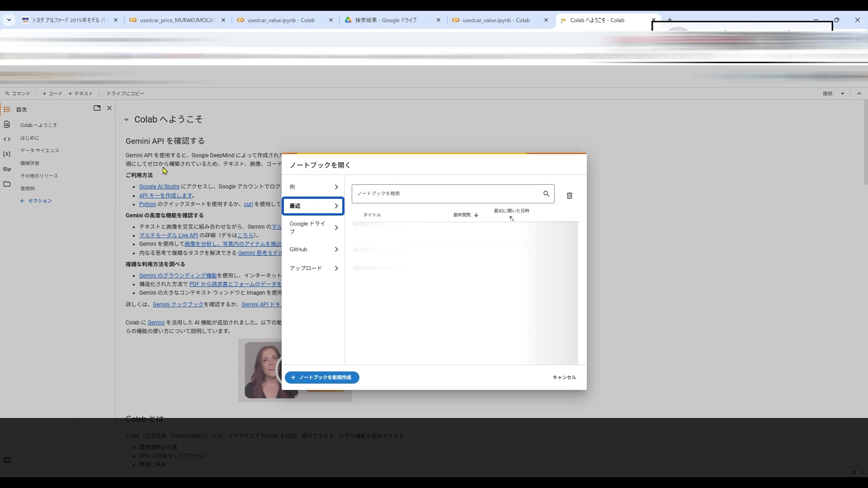Collapse the Colab へようこそ section
The image size is (868, 488).
tap(126, 120)
